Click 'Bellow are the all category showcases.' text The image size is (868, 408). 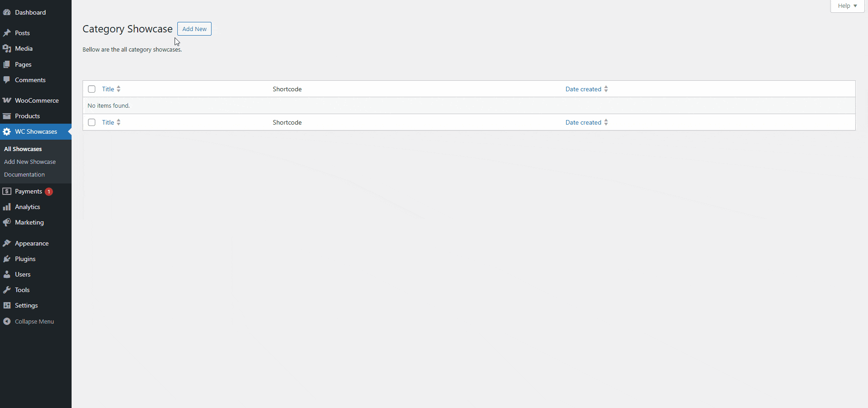(132, 49)
